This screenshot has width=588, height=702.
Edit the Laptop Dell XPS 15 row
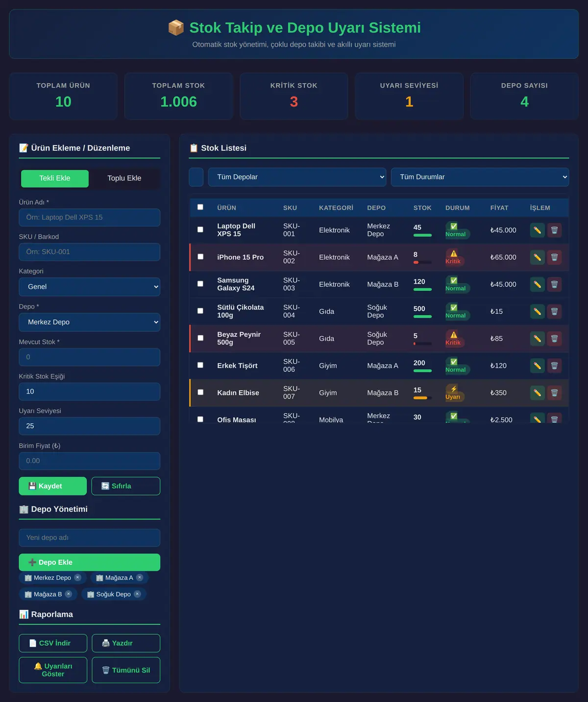(537, 230)
